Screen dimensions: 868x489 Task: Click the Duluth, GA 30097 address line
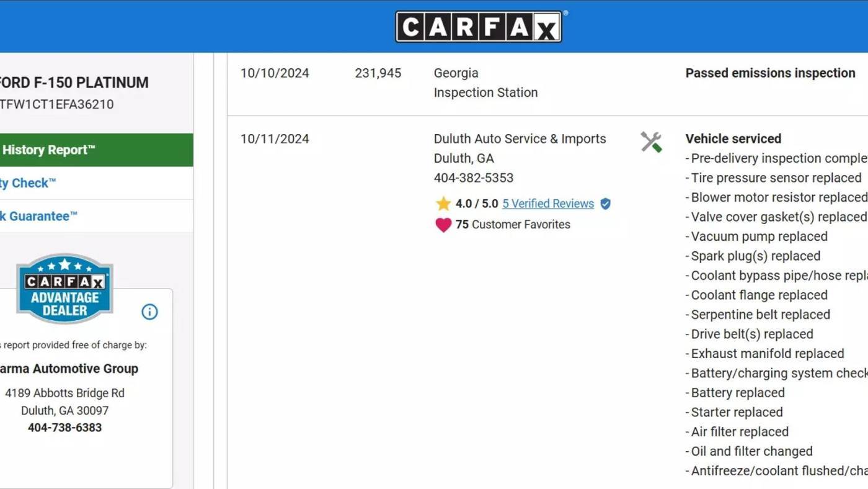(64, 411)
